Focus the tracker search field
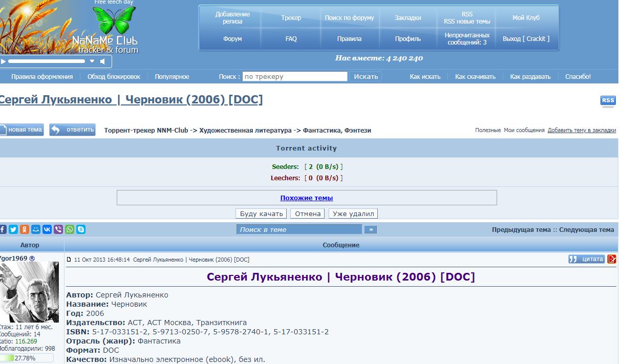The width and height of the screenshot is (622, 364). tap(295, 77)
